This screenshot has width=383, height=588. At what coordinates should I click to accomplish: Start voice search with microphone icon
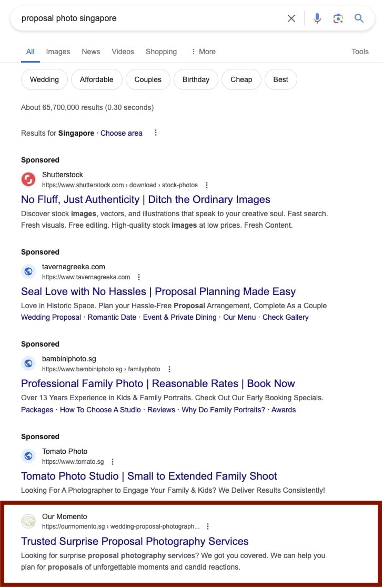coord(317,18)
